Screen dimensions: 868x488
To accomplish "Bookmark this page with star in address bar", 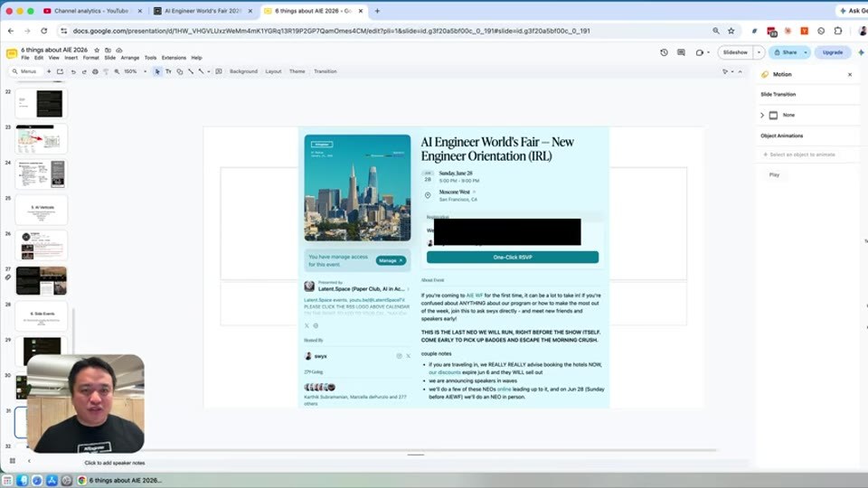I will (731, 31).
